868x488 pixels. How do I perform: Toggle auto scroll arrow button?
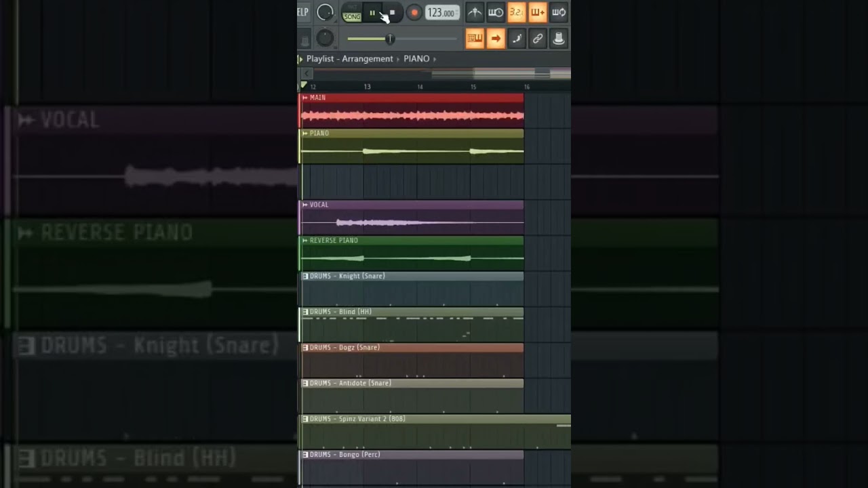pos(496,39)
